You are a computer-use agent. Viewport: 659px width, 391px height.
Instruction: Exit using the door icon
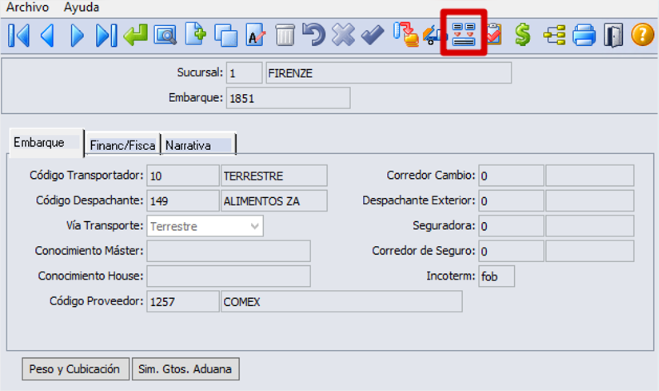(613, 35)
